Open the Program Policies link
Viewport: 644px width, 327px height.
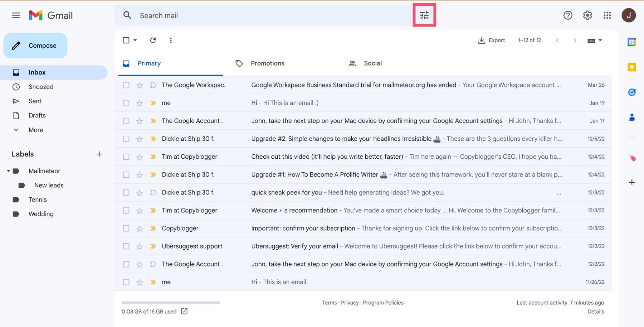pos(383,303)
